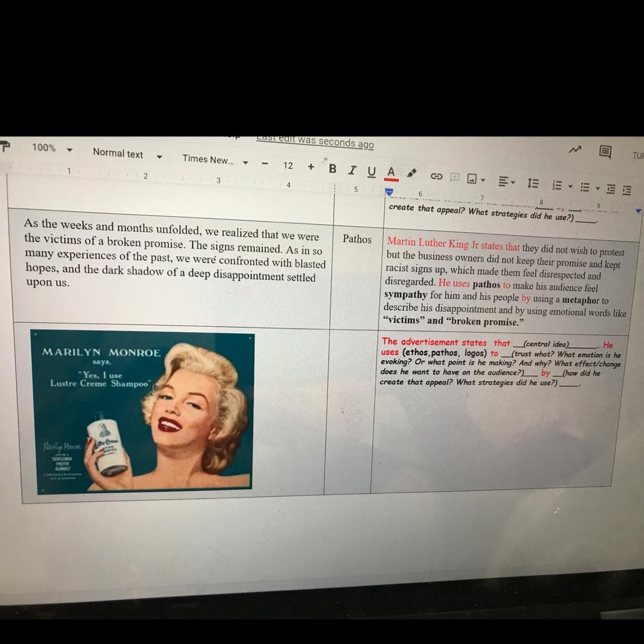Click in the 'As the weeks and months' paragraph

(x=174, y=253)
